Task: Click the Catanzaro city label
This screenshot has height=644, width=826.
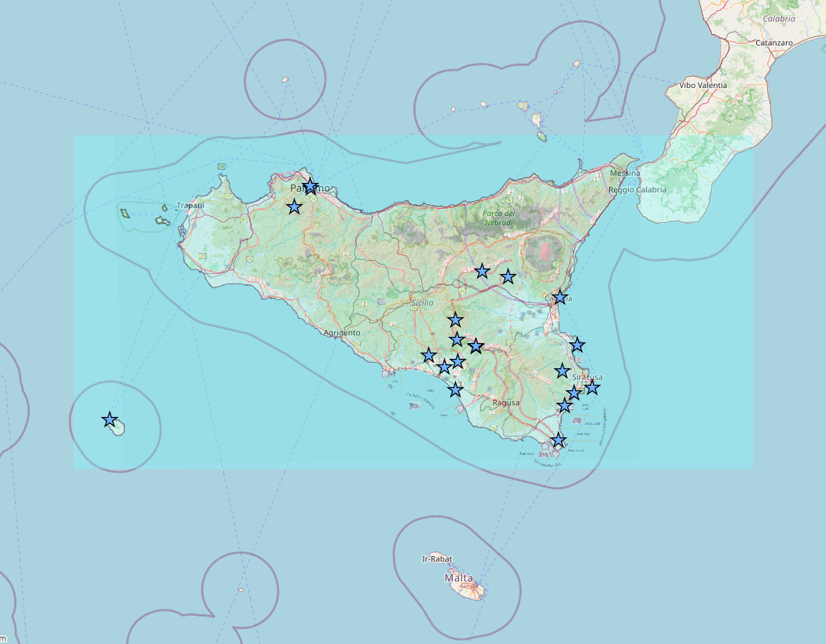Action: click(x=773, y=42)
